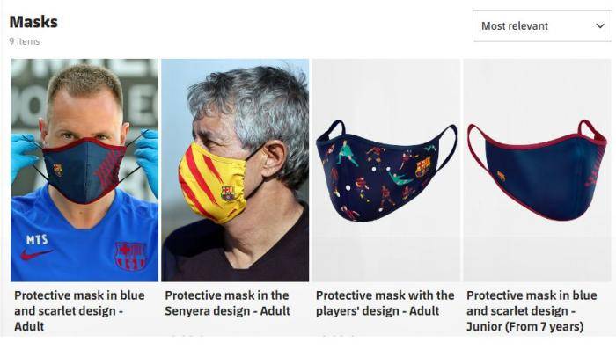Open 'Senyera design - Adult' title link

coord(227,302)
